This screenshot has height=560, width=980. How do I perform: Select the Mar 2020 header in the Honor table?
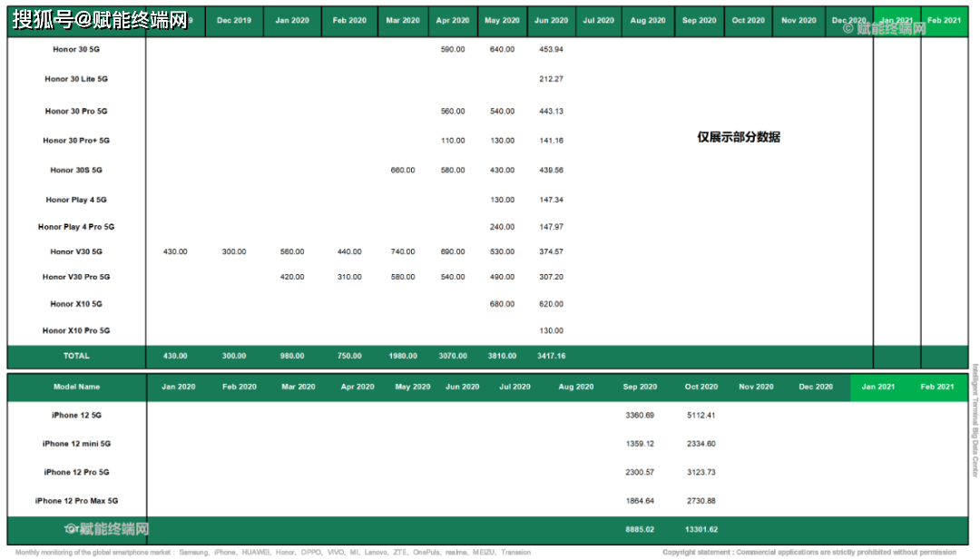[402, 20]
